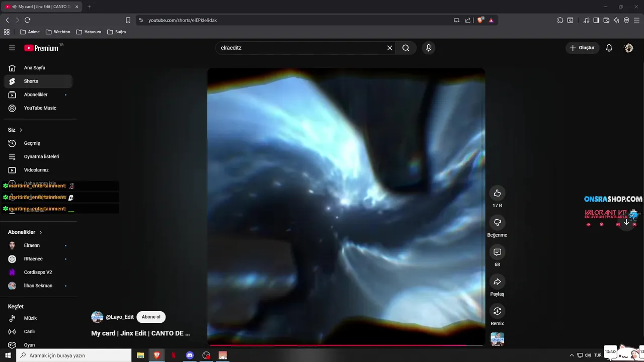This screenshot has width=644, height=362.
Task: Open the account avatar menu
Action: [628, 48]
